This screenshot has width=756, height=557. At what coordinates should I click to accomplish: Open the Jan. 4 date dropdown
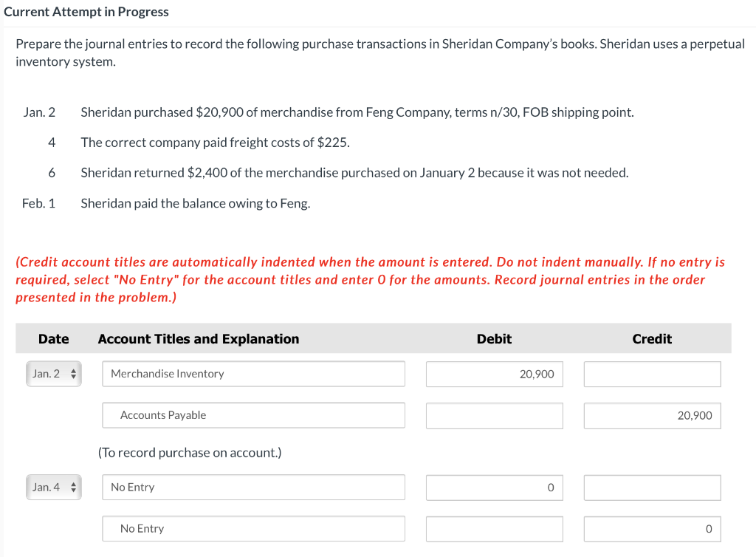tap(53, 488)
